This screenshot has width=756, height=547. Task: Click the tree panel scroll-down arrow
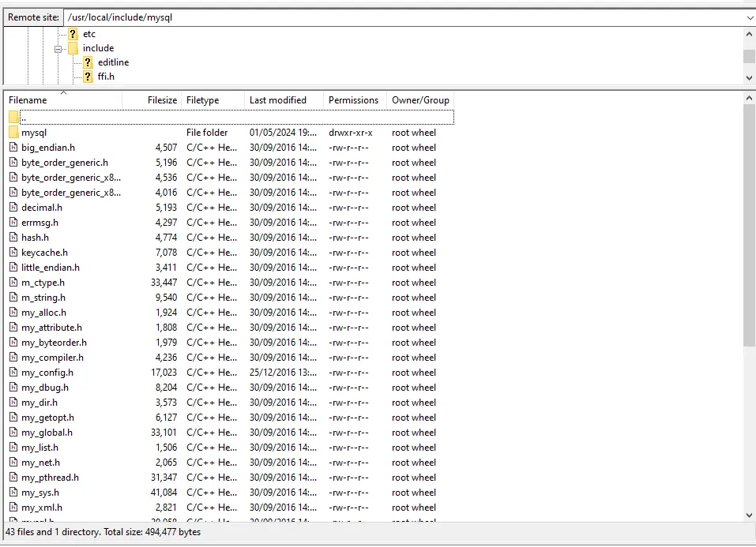[749, 77]
